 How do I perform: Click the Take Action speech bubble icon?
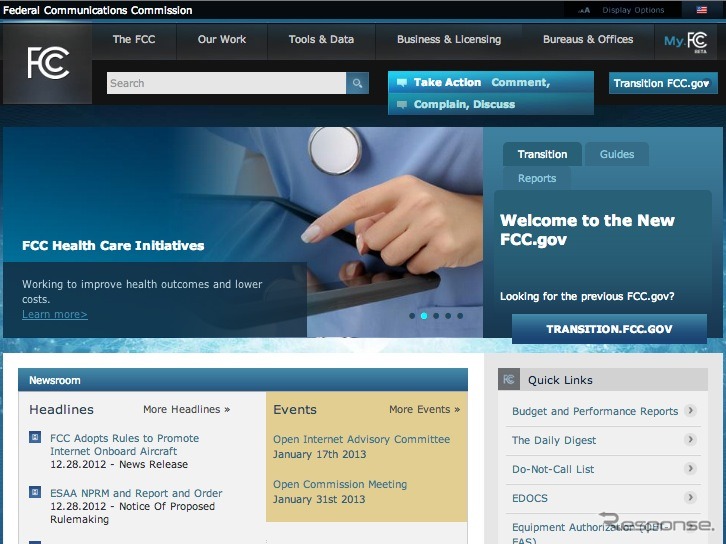coord(402,83)
